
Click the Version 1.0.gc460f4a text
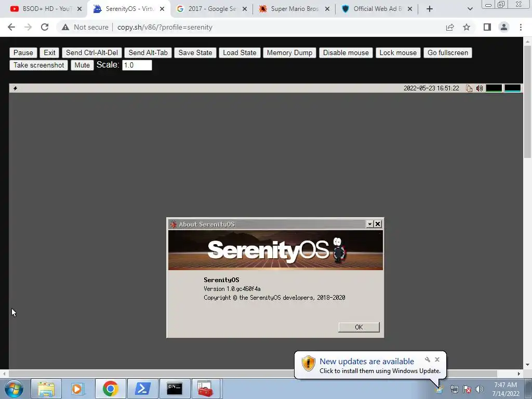(232, 289)
